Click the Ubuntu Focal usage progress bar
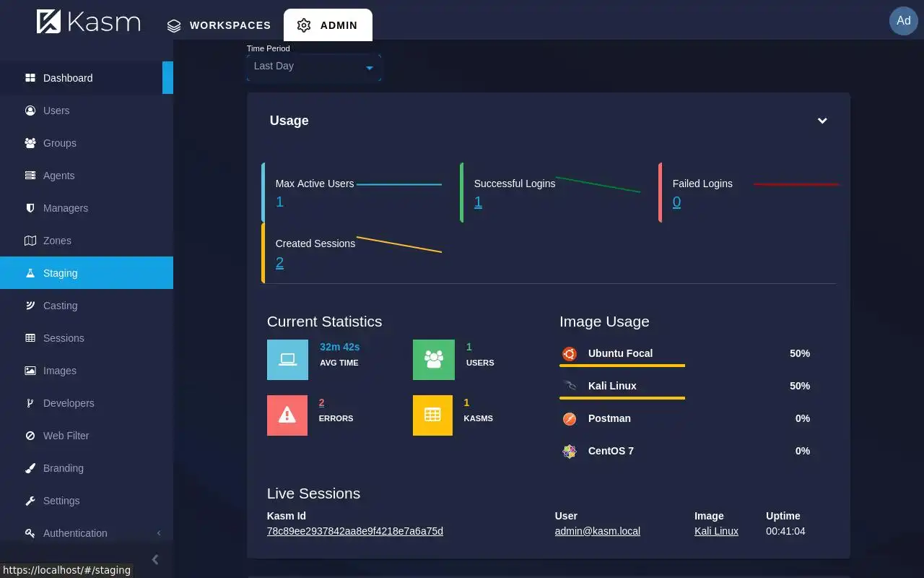This screenshot has height=578, width=924. [622, 366]
